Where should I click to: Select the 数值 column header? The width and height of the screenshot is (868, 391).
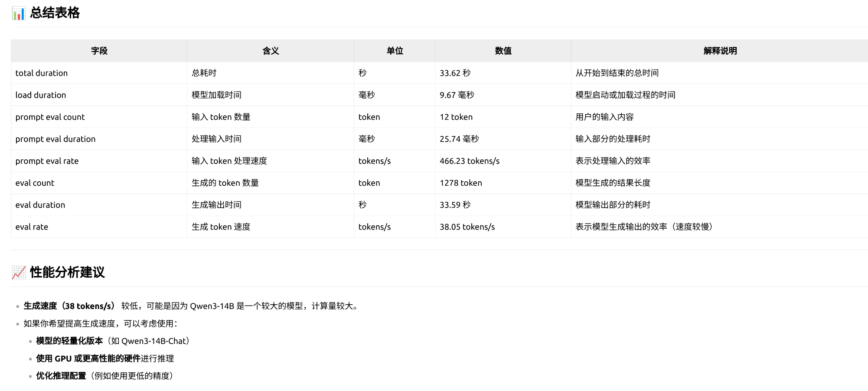coord(503,51)
